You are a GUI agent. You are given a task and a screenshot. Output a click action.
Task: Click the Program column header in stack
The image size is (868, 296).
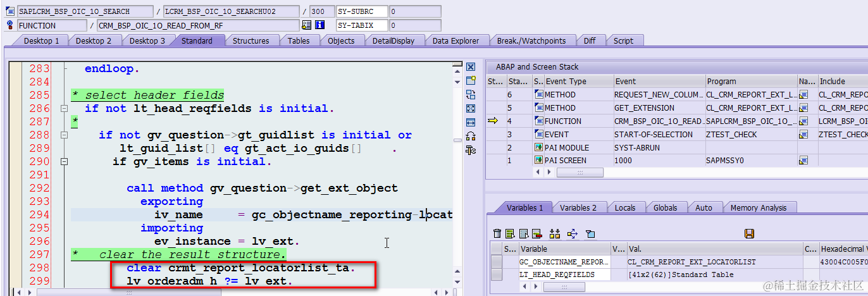(x=751, y=81)
